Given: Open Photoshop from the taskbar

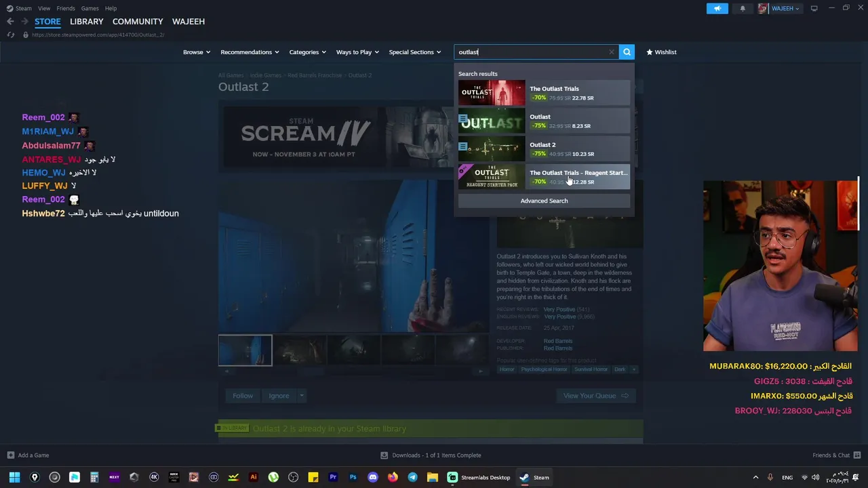Looking at the screenshot, I should click(353, 477).
